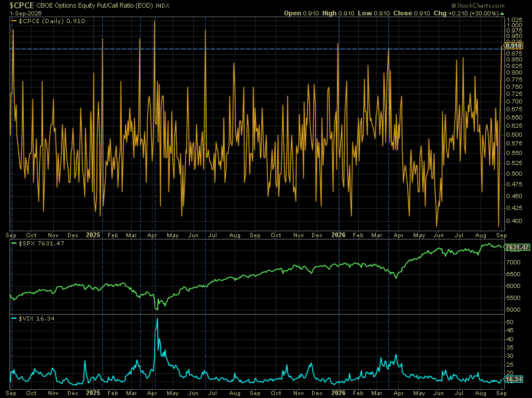Click the 30 VIX axis label

coord(510,356)
